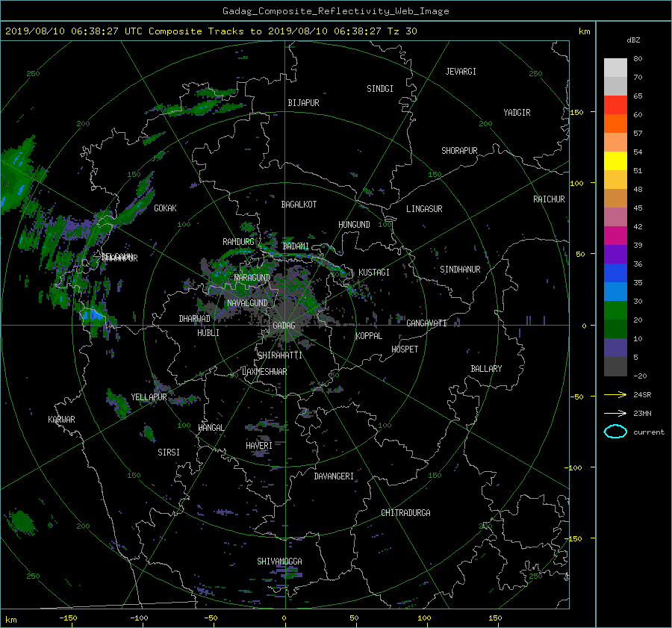Click the HUBLI city label
The image size is (672, 628).
coord(208,333)
